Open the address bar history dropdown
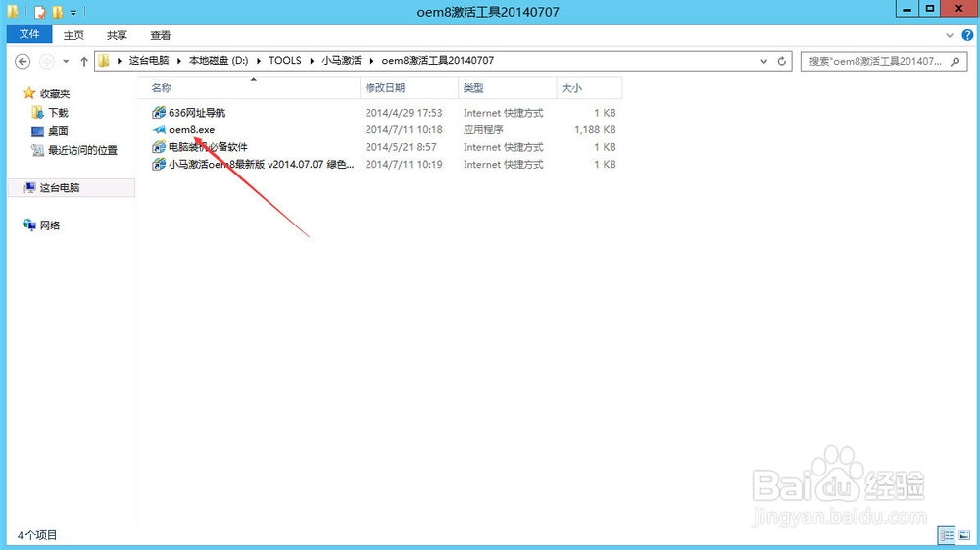The image size is (980, 550). coord(763,61)
